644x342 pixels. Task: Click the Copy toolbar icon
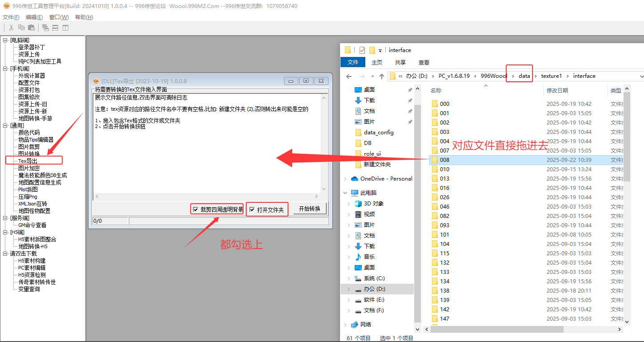point(21,28)
